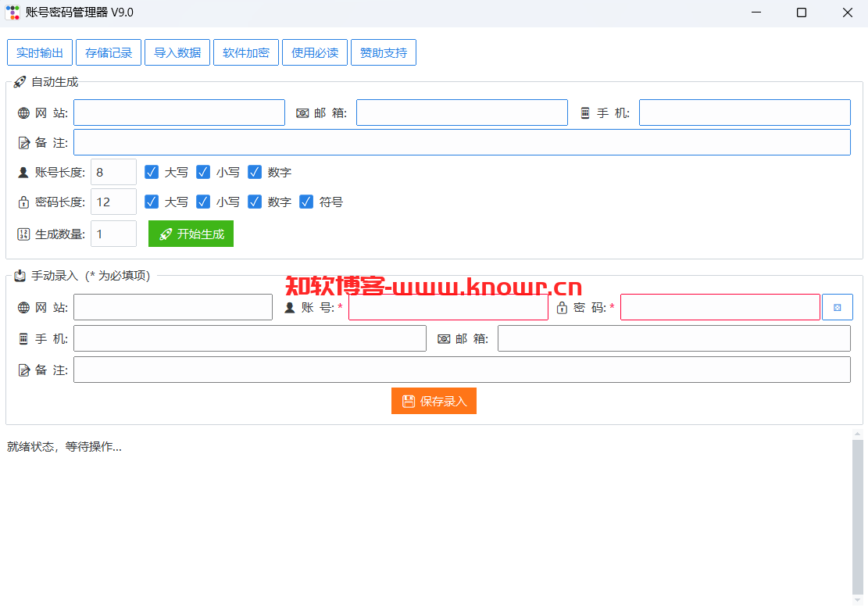The width and height of the screenshot is (868, 611).
Task: Close the 账号密码管理器 window
Action: 847,13
